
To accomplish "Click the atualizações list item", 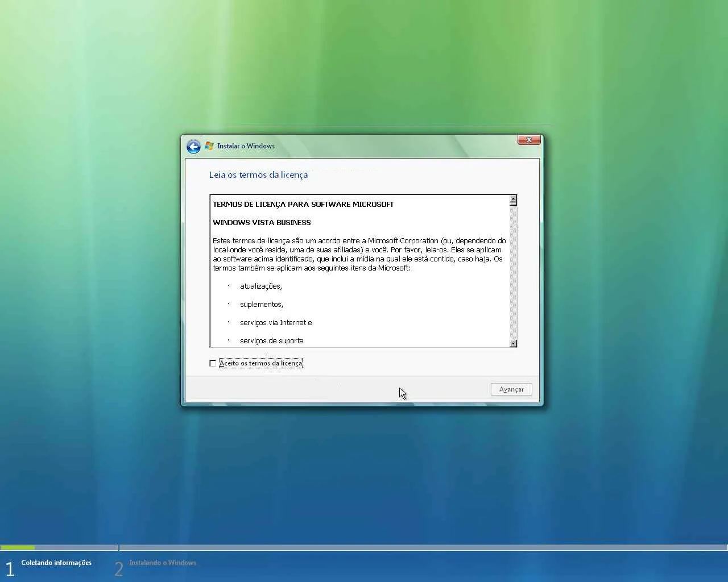I will (261, 286).
